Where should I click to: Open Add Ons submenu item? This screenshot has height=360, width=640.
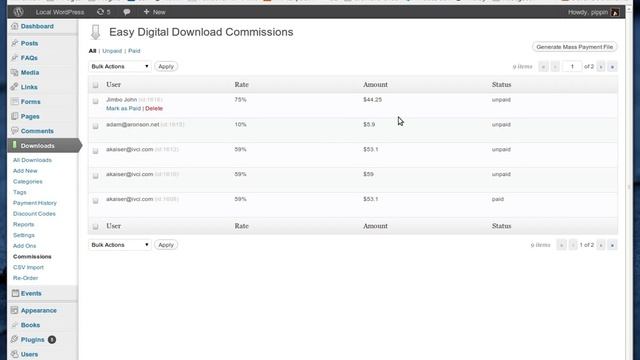(24, 246)
